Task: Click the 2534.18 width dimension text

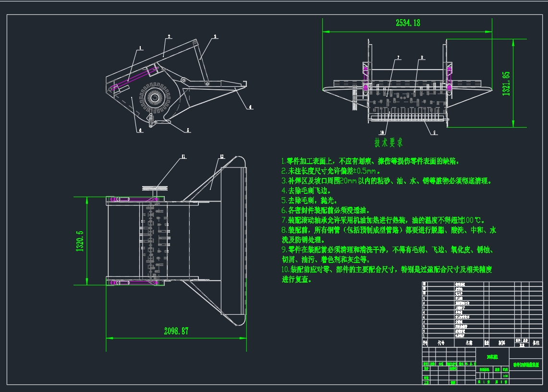Action: (x=408, y=23)
